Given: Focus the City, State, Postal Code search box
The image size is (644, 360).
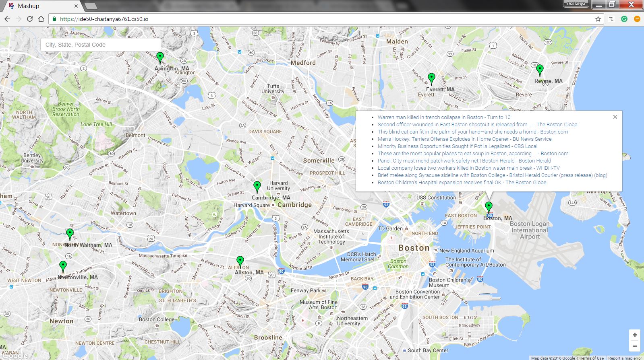Looking at the screenshot, I should [x=101, y=45].
